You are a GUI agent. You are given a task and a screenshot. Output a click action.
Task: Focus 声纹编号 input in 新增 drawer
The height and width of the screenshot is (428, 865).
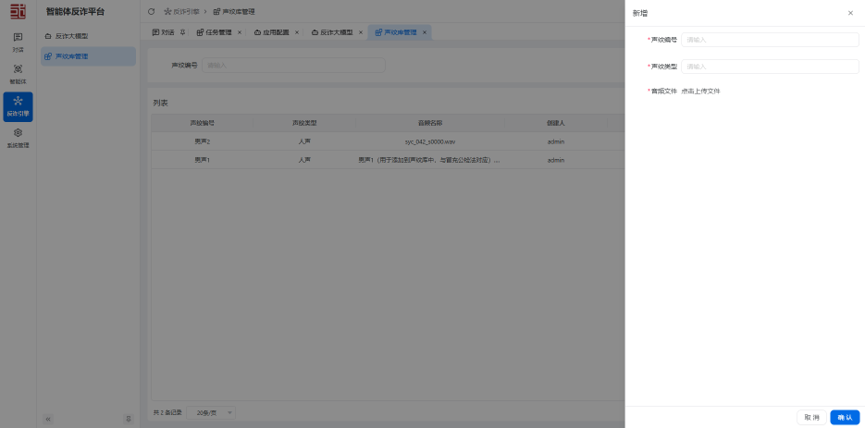tap(770, 40)
